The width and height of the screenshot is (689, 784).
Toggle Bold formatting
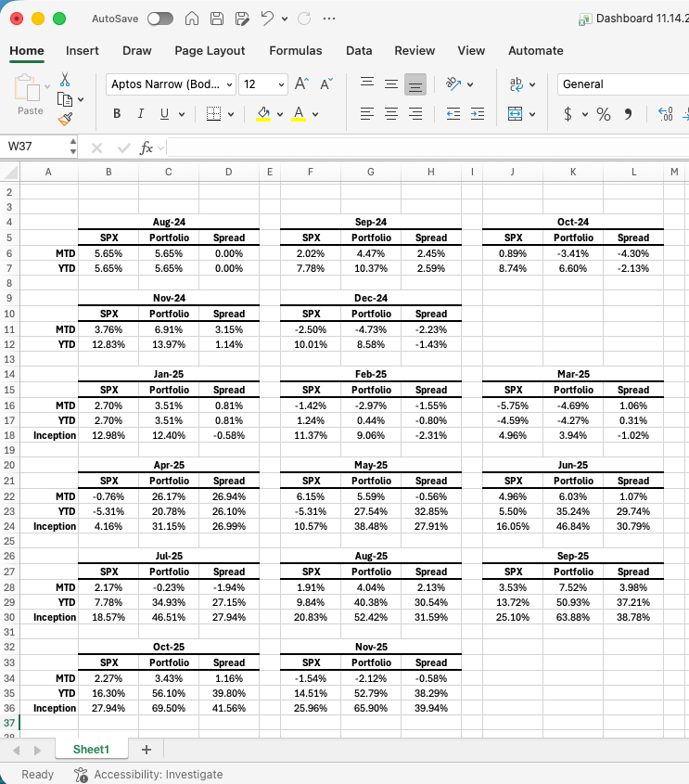coord(117,114)
